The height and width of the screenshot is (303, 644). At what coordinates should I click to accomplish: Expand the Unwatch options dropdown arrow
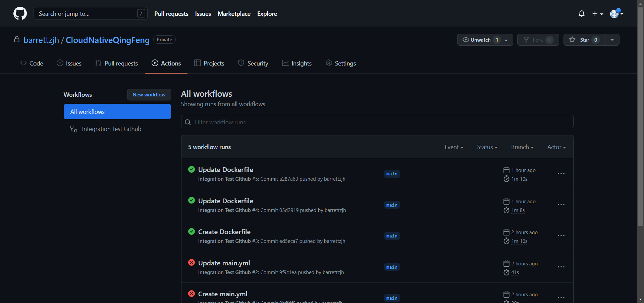pos(506,40)
